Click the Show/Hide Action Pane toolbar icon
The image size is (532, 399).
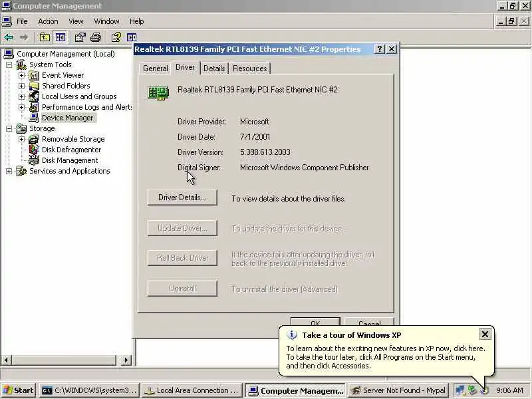coord(132,37)
